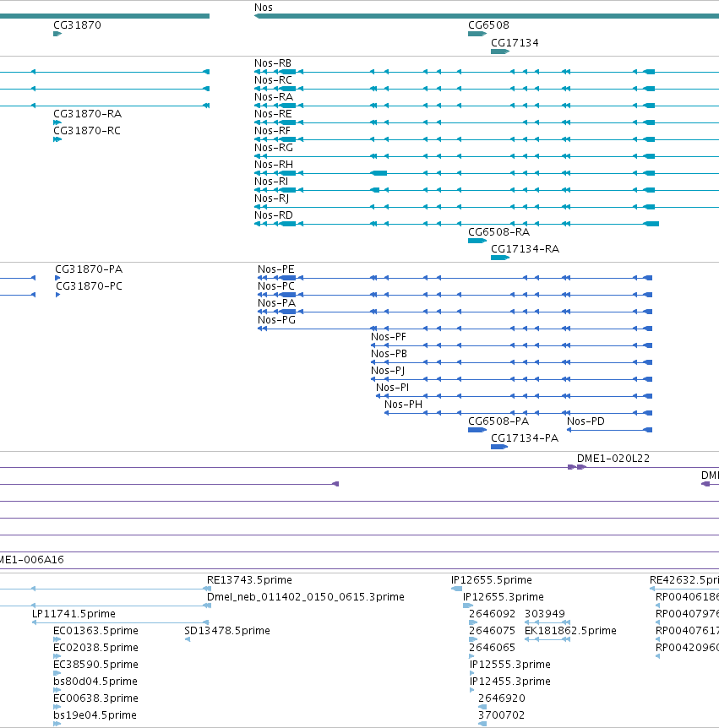Click the Nos-RB transcript label
This screenshot has height=728, width=719.
coord(273,63)
